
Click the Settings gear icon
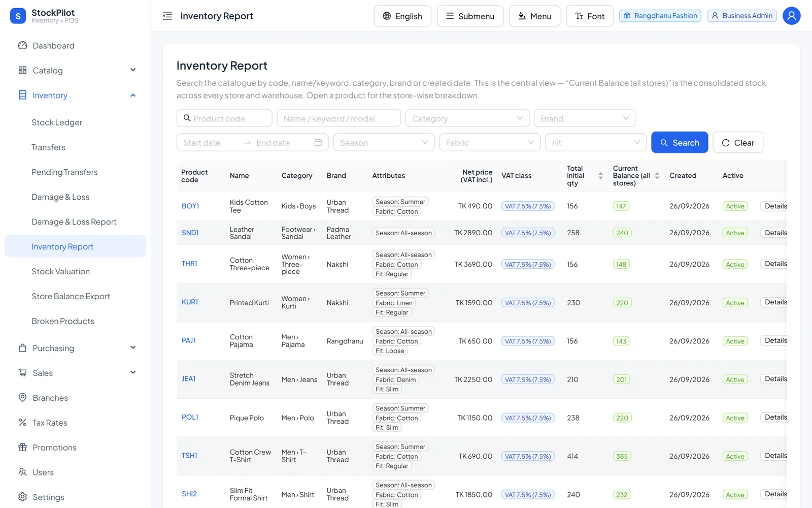[22, 497]
